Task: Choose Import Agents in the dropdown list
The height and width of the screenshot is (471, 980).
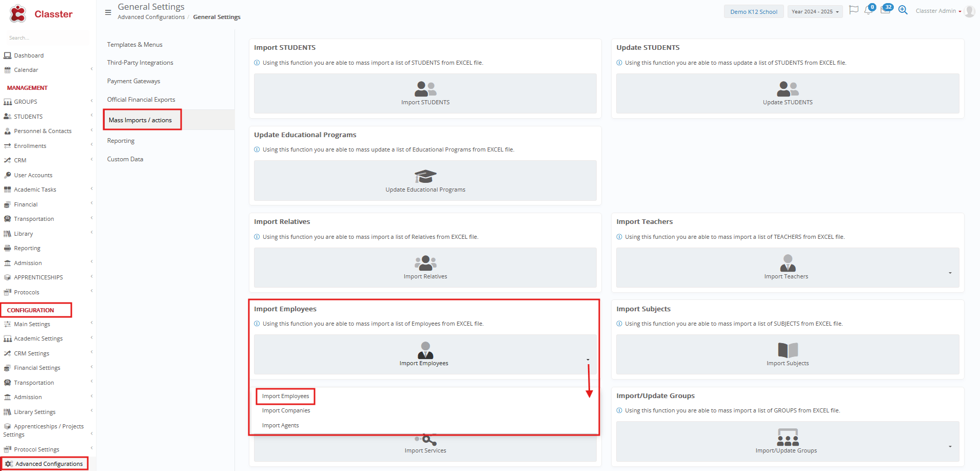Action: pyautogui.click(x=280, y=425)
